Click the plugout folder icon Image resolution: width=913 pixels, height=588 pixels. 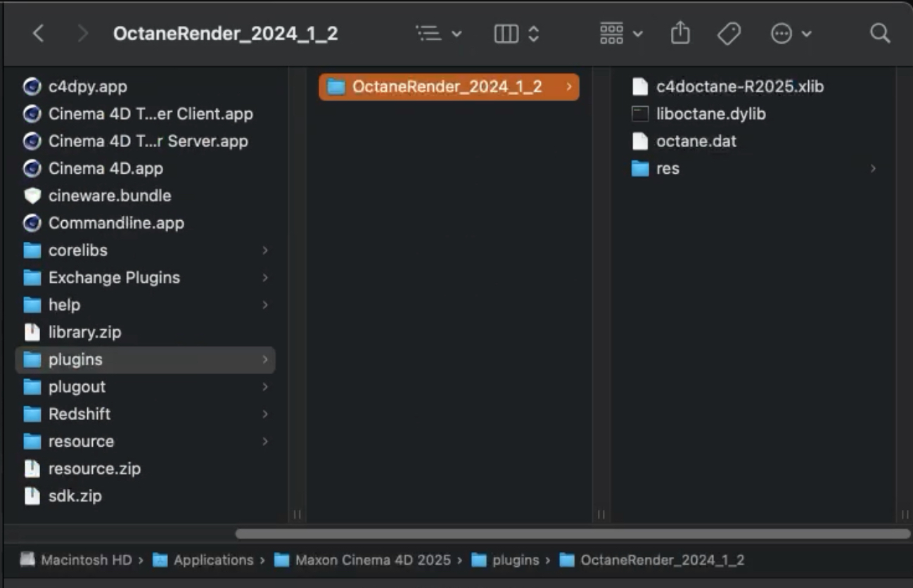pos(32,387)
